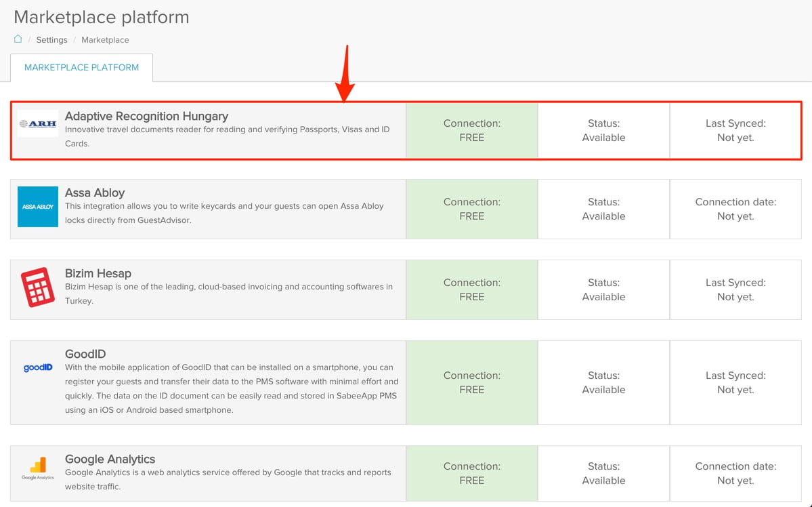
Task: Click the Last Synced cell for GoodID
Action: (x=735, y=382)
